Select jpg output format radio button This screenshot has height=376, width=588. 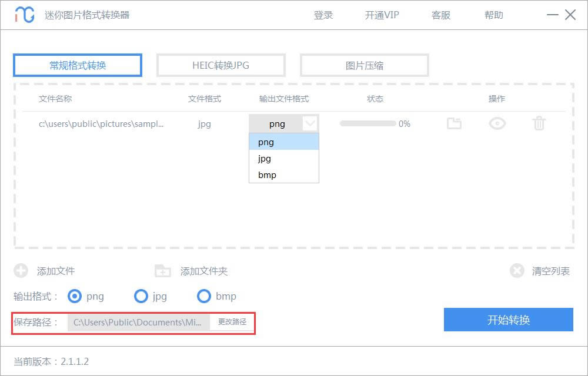pos(141,296)
